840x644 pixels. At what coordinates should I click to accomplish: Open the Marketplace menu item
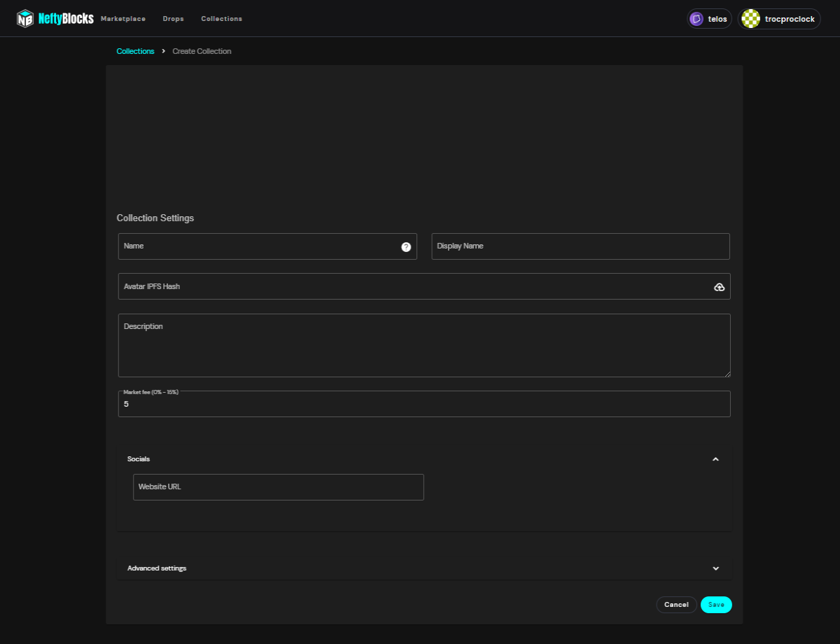(x=123, y=19)
